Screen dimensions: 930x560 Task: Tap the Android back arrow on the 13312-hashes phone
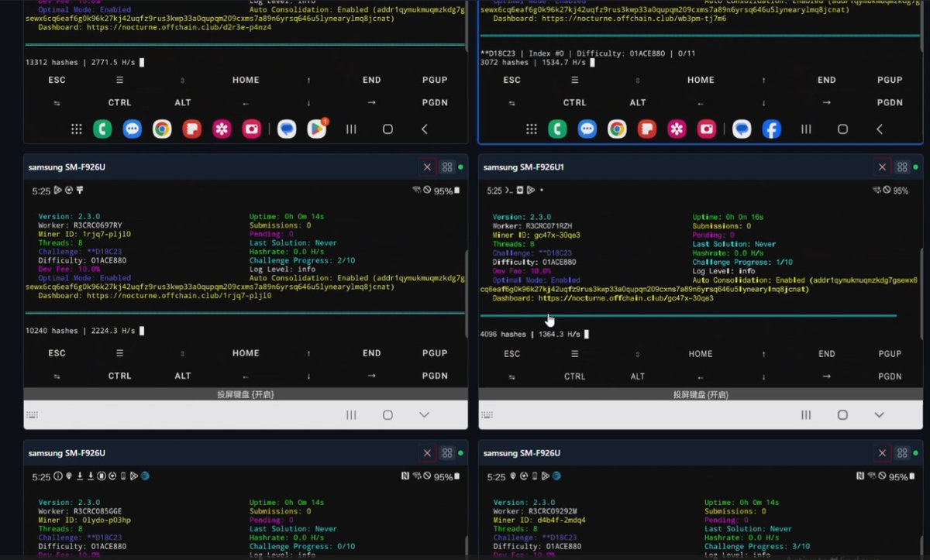425,129
